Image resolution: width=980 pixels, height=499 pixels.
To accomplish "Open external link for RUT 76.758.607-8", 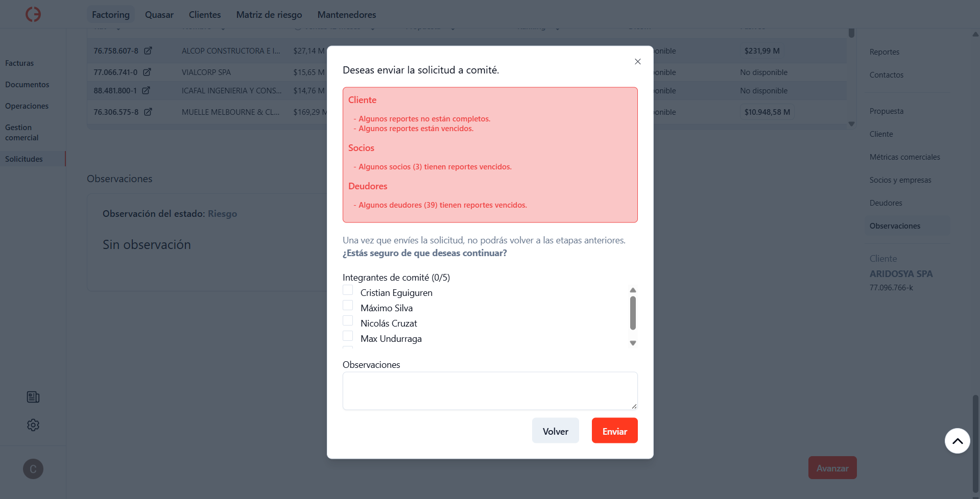I will point(148,51).
